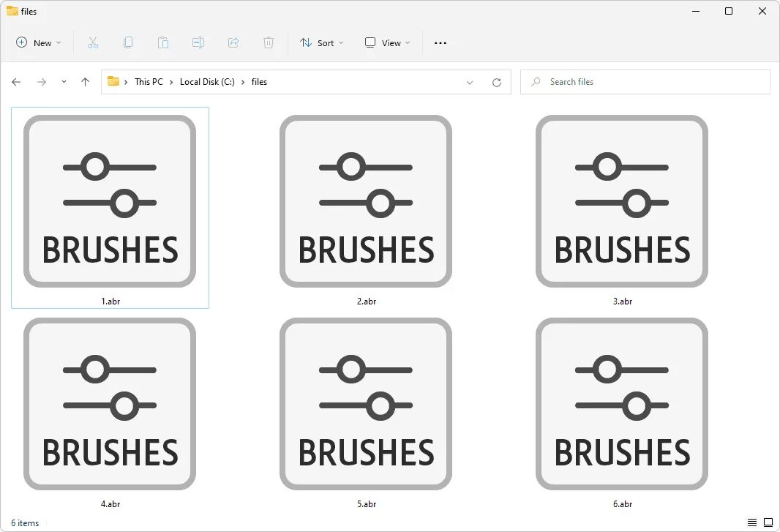This screenshot has width=780, height=532.
Task: Click the Cut scissors icon
Action: [x=93, y=42]
